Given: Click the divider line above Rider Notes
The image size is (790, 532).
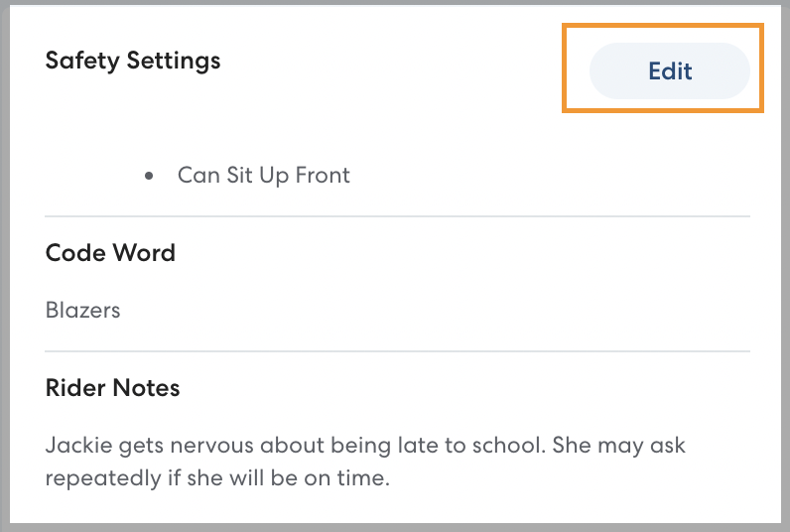Looking at the screenshot, I should point(397,351).
